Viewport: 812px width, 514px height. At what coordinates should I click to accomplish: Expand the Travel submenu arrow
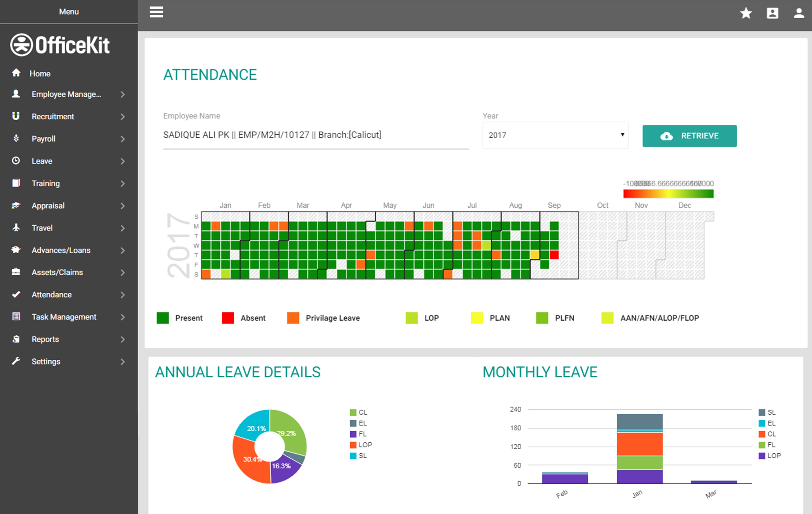click(x=123, y=228)
